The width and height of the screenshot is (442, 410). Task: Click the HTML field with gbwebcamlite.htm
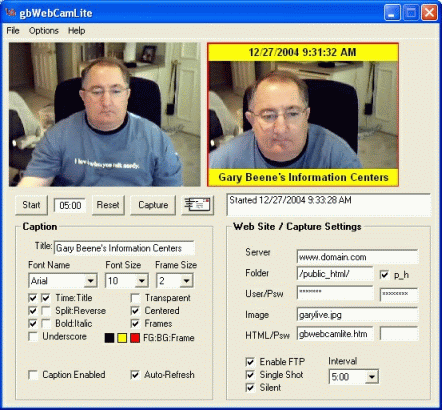[x=335, y=334]
